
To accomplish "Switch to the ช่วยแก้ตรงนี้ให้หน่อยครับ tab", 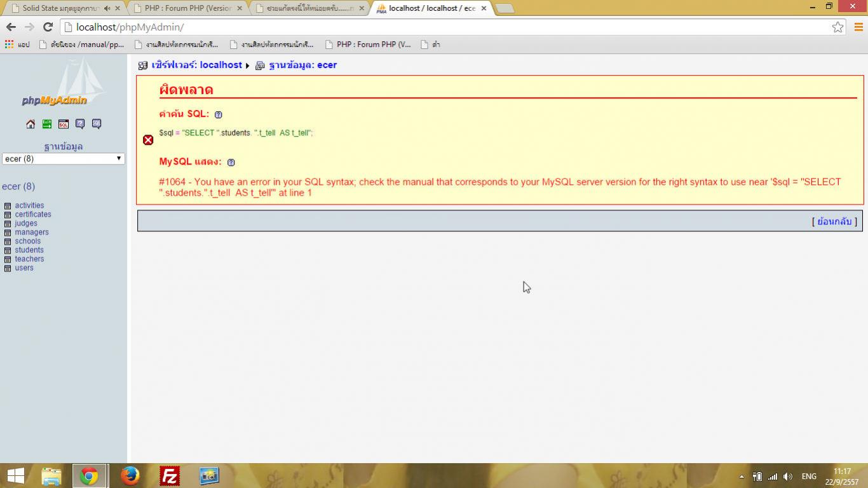I will tap(310, 8).
